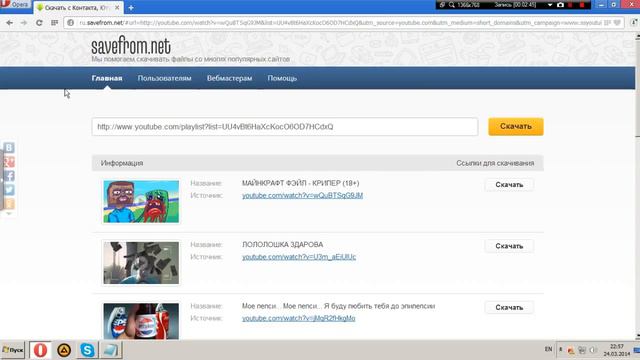Open the Пользователям menu item
This screenshot has height=360, width=640.
(164, 78)
